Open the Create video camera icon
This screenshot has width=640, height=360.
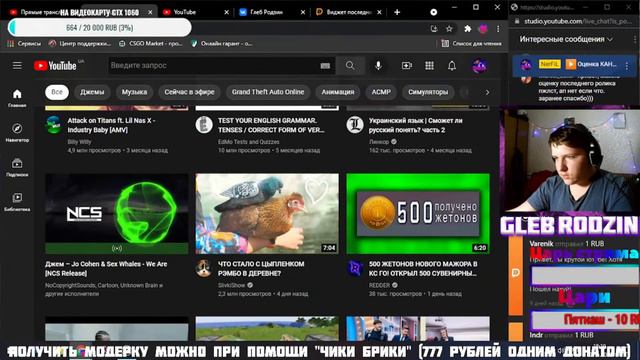pyautogui.click(x=407, y=65)
